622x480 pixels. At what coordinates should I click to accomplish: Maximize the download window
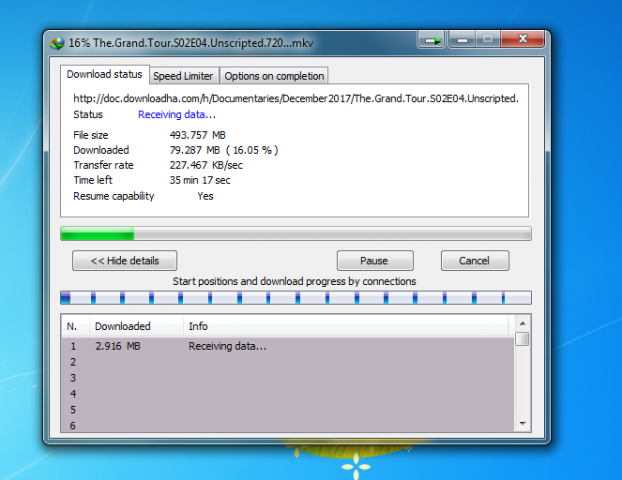488,41
